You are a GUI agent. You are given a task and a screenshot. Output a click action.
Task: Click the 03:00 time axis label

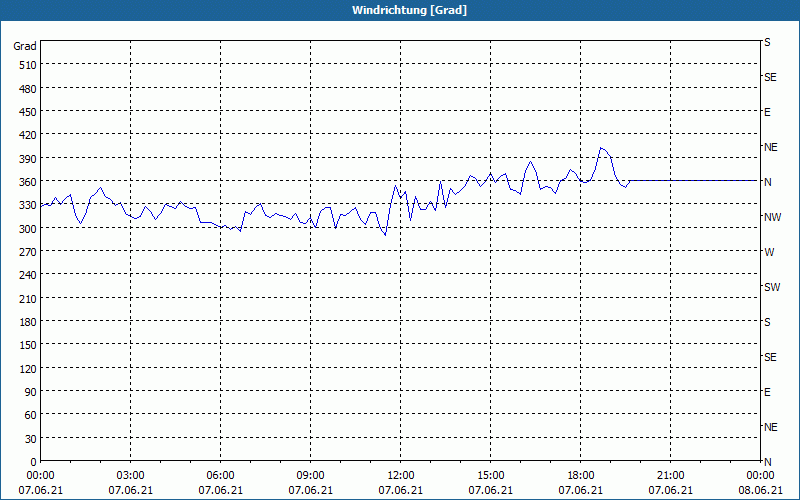pyautogui.click(x=131, y=476)
